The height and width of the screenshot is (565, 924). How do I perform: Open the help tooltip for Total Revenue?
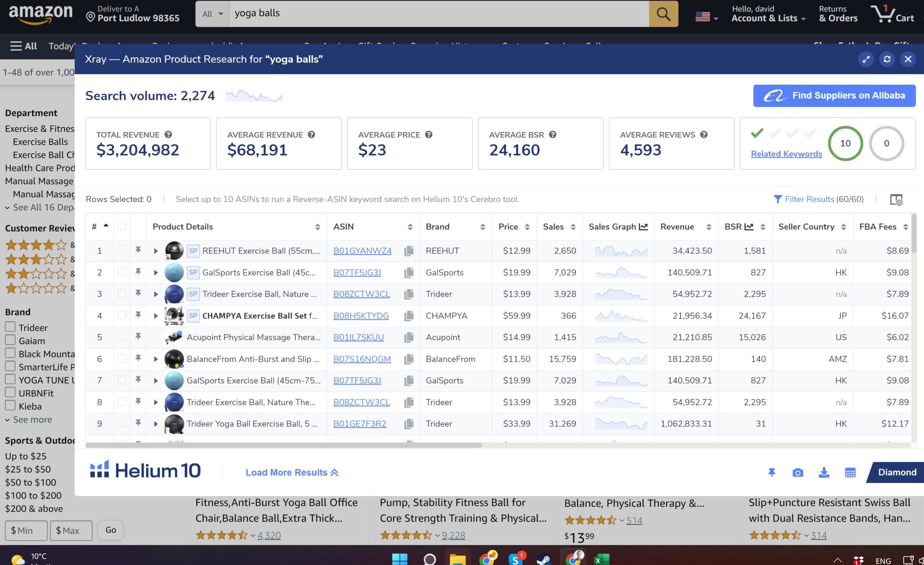[x=168, y=135]
